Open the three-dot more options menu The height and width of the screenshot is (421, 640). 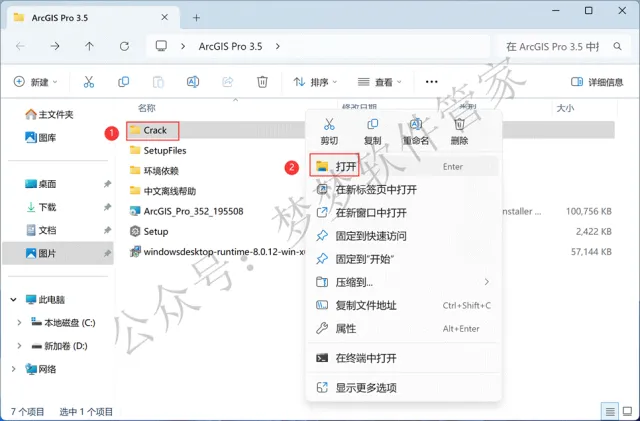[431, 82]
